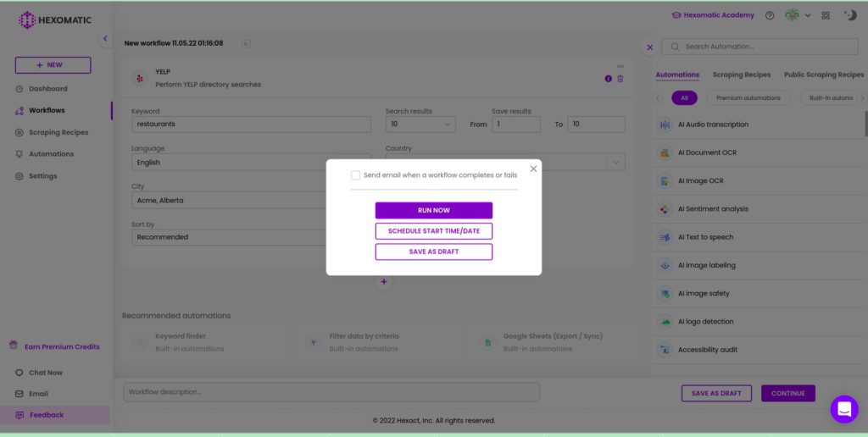Open the Search results dropdown
Viewport: 868px width, 437px height.
[x=420, y=124]
